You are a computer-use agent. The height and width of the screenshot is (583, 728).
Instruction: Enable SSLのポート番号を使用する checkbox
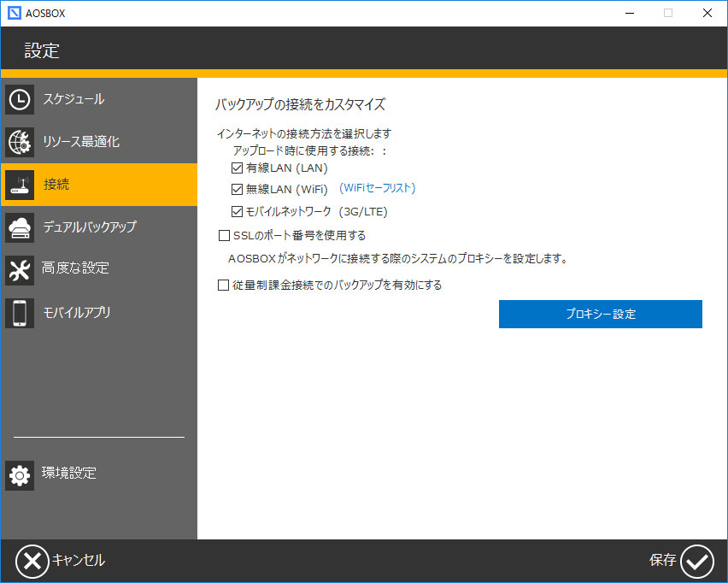click(x=224, y=236)
